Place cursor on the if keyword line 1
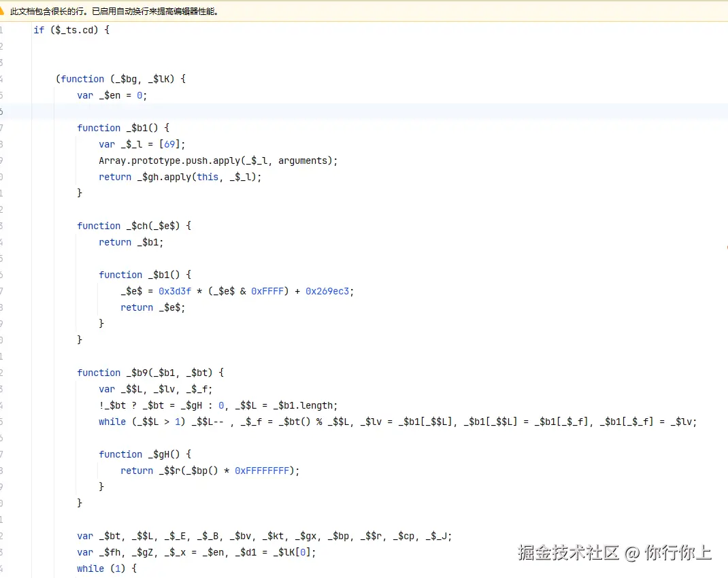The height and width of the screenshot is (578, 728). pyautogui.click(x=39, y=30)
